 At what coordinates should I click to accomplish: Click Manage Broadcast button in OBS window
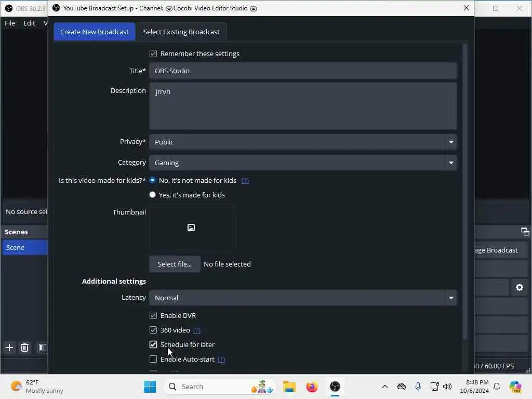[x=500, y=250]
